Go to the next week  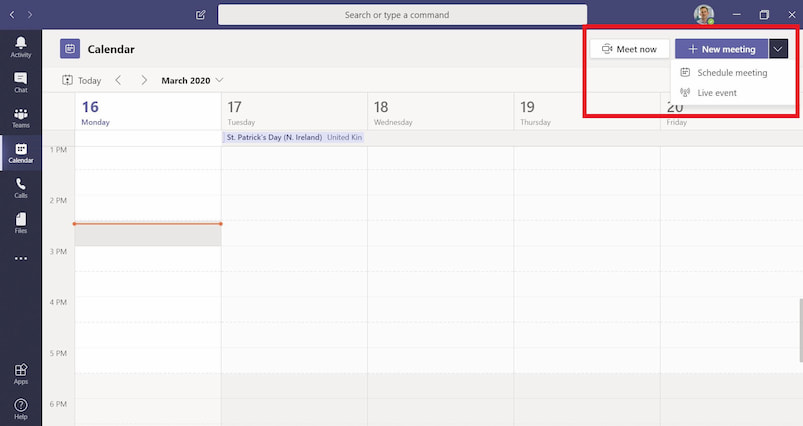coord(144,80)
